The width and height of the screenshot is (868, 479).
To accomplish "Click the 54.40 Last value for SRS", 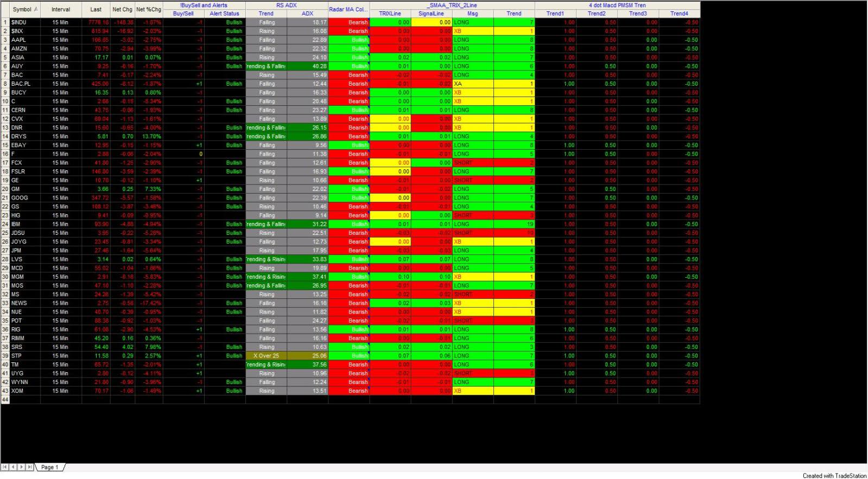I will coord(96,347).
